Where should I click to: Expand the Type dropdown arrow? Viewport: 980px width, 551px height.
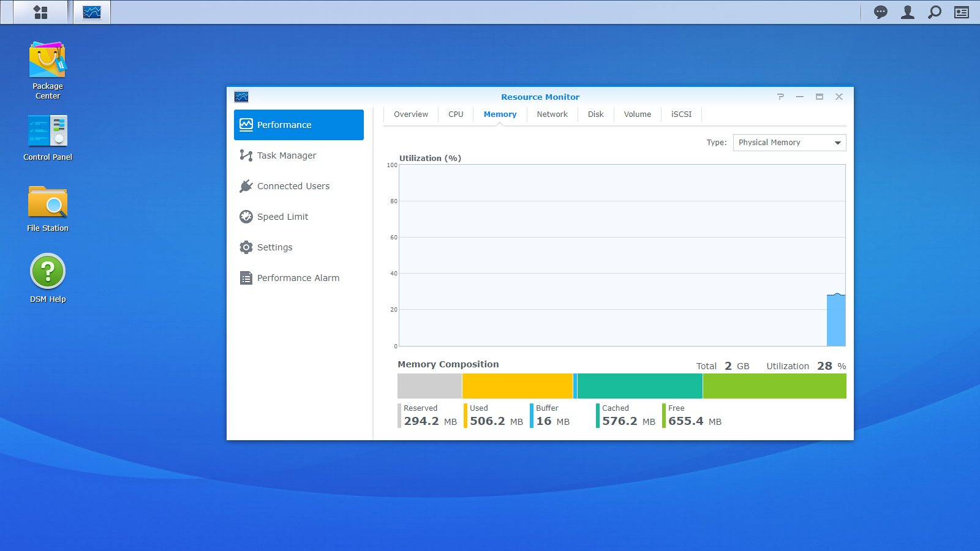coord(838,143)
